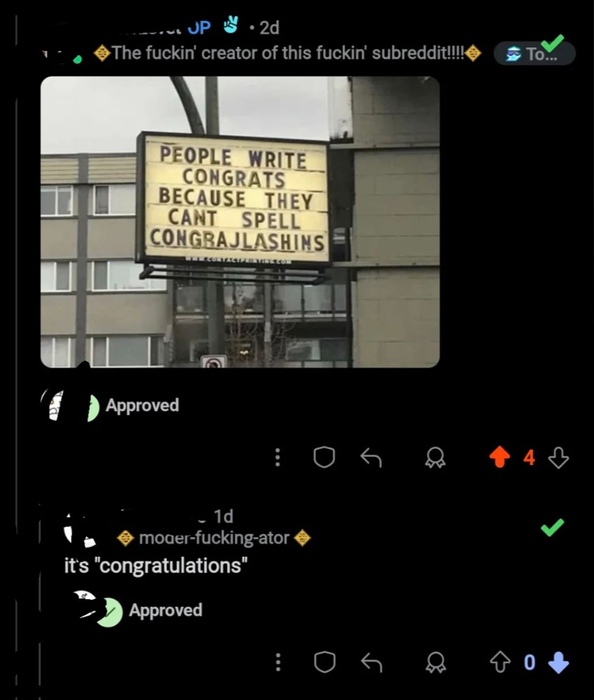The width and height of the screenshot is (594, 700).
Task: Remove downvote on the "congratulations" reply
Action: 558,662
